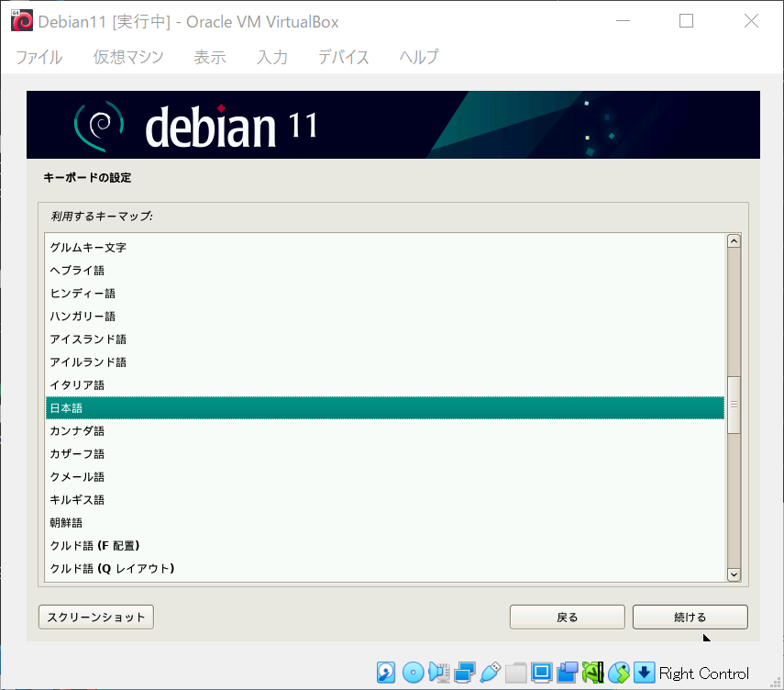Select クルド語 (F 配置) keymap
Screen dimensions: 784x690
coord(385,546)
